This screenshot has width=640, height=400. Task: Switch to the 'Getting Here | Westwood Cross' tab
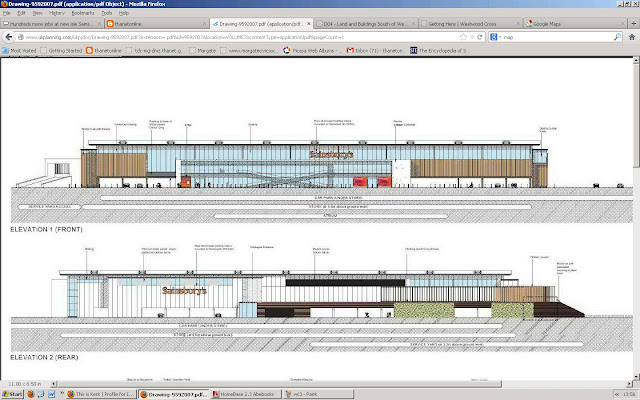[471, 24]
